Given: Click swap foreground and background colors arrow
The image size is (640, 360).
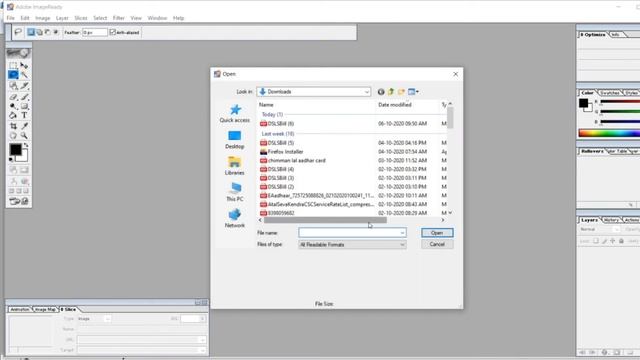Looking at the screenshot, I should point(26,145).
